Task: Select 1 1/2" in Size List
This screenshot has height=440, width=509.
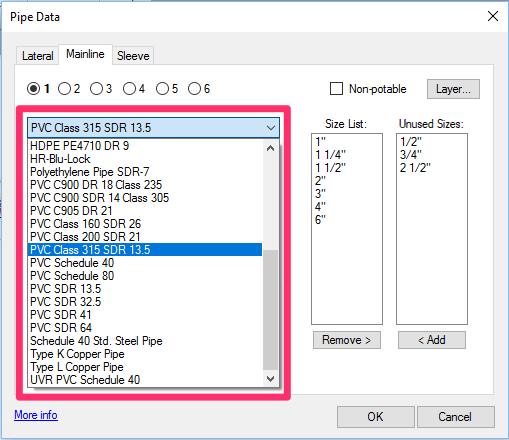Action: pos(347,168)
